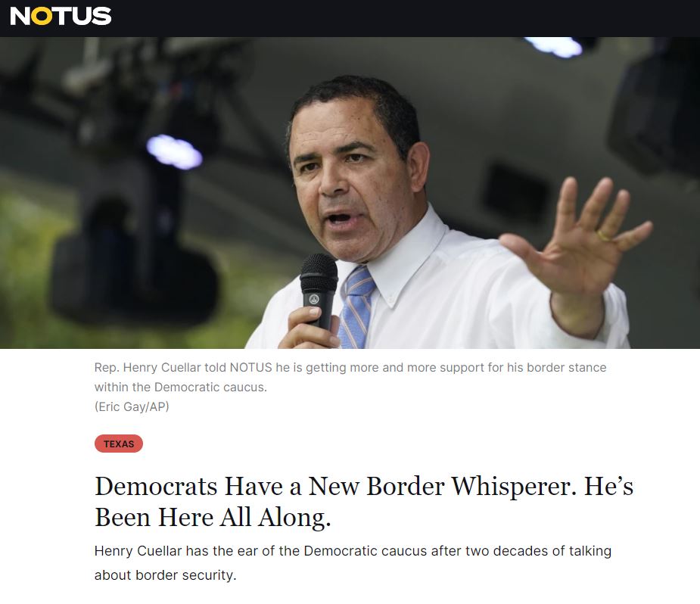Click the blurred stage light at left of photo
The height and width of the screenshot is (604, 700).
coord(175,152)
